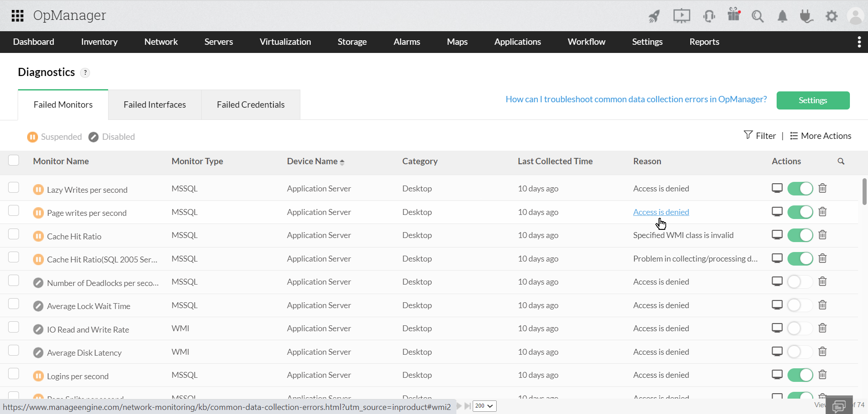Click the 'Average Lock Wait Time' monitor name
Image resolution: width=868 pixels, height=414 pixels.
tap(89, 306)
